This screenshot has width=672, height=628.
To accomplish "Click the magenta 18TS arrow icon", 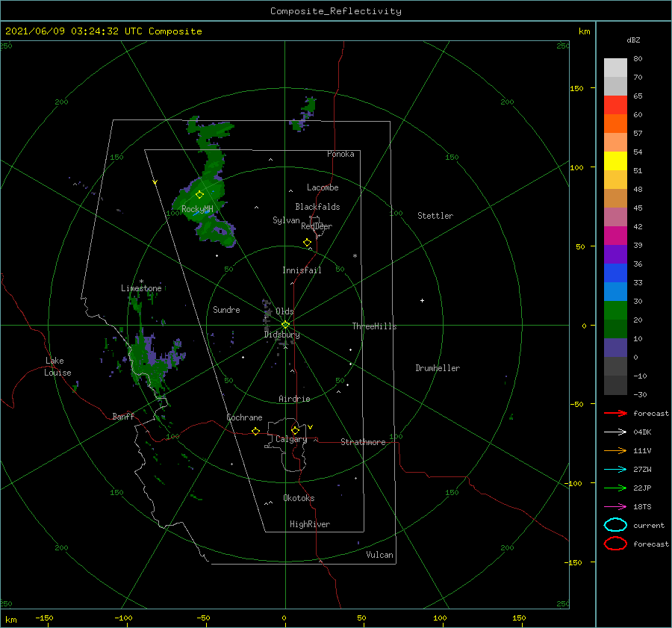I will tap(615, 507).
